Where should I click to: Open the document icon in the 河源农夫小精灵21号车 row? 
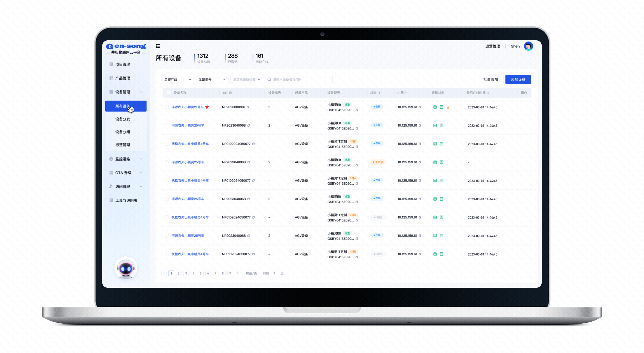[442, 107]
